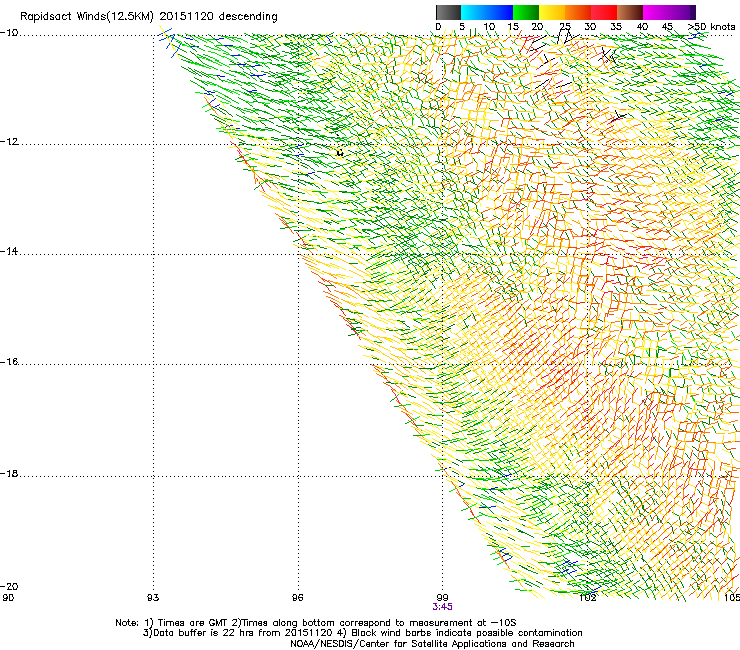The width and height of the screenshot is (740, 650).
Task: Pick the brown color bar segment
Action: tap(630, 12)
